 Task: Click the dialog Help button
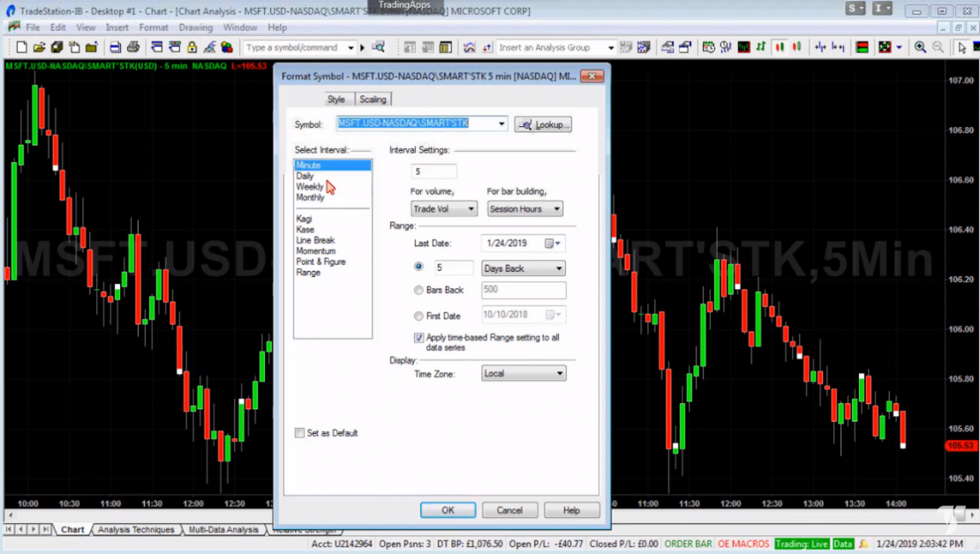point(571,510)
